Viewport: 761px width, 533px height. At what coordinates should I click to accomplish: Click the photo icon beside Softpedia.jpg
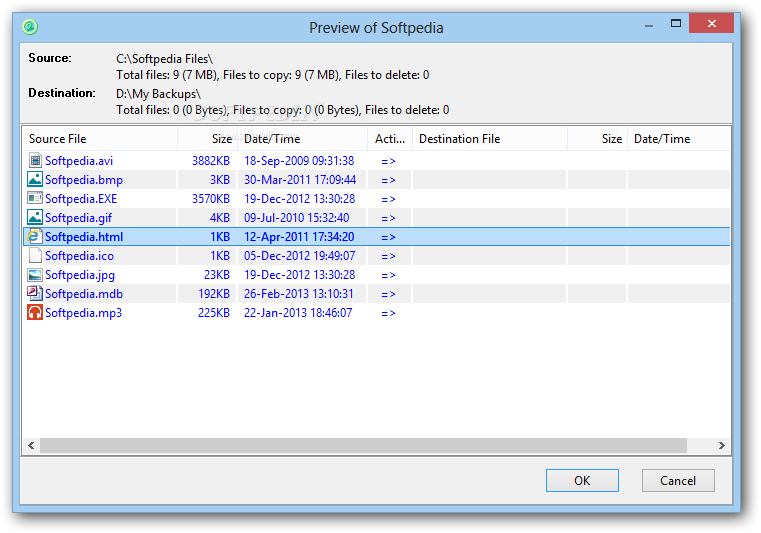(x=35, y=275)
